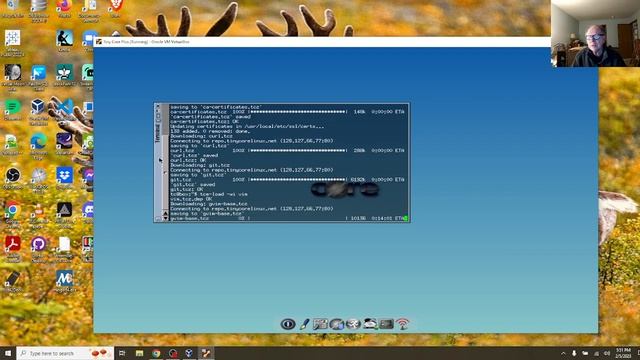640x360 pixels.
Task: Select the Oracle VirtualBox desktop shortcut
Action: coord(38,107)
